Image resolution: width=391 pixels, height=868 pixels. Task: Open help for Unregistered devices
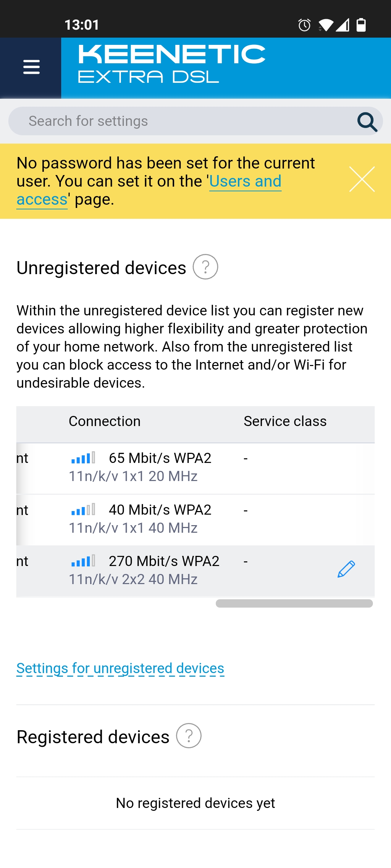205,267
